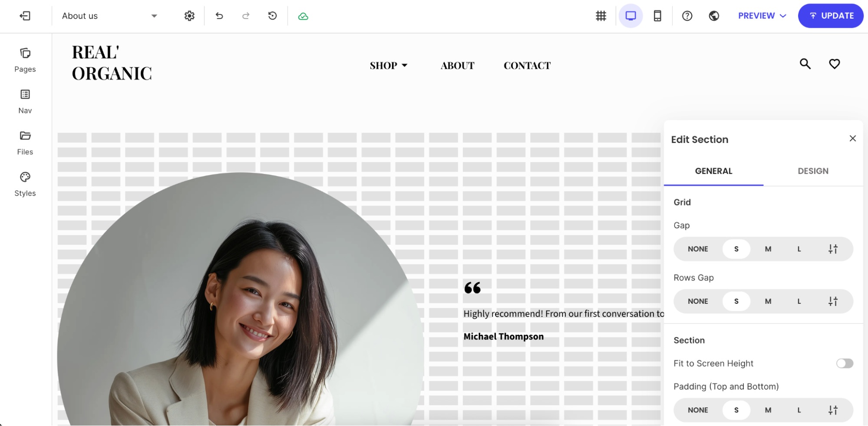Open the Styles panel
Screen dimensions: 868x426
click(25, 184)
